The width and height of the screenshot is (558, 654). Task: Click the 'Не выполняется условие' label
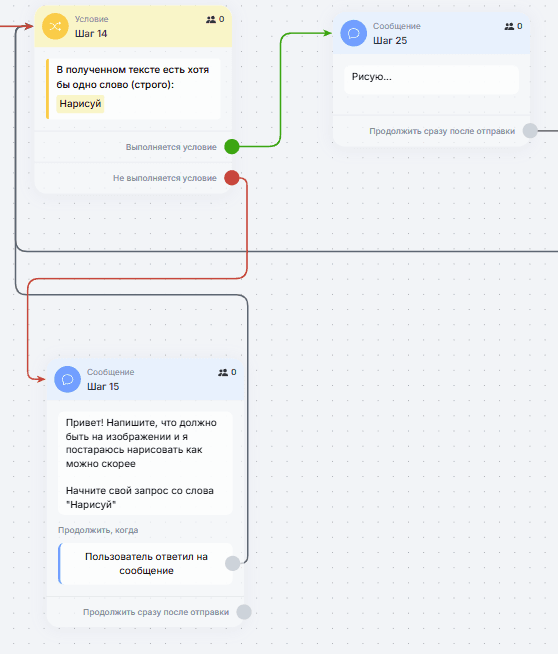165,178
